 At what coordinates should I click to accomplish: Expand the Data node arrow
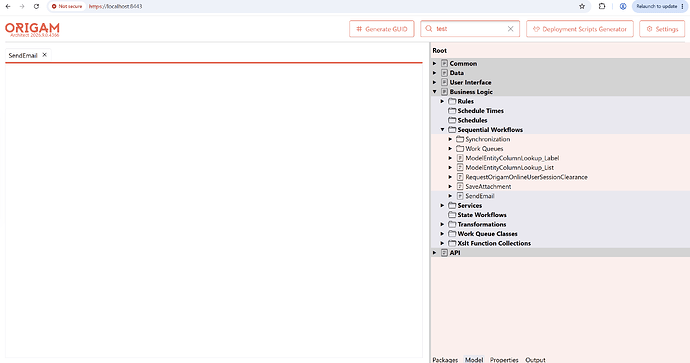(435, 73)
